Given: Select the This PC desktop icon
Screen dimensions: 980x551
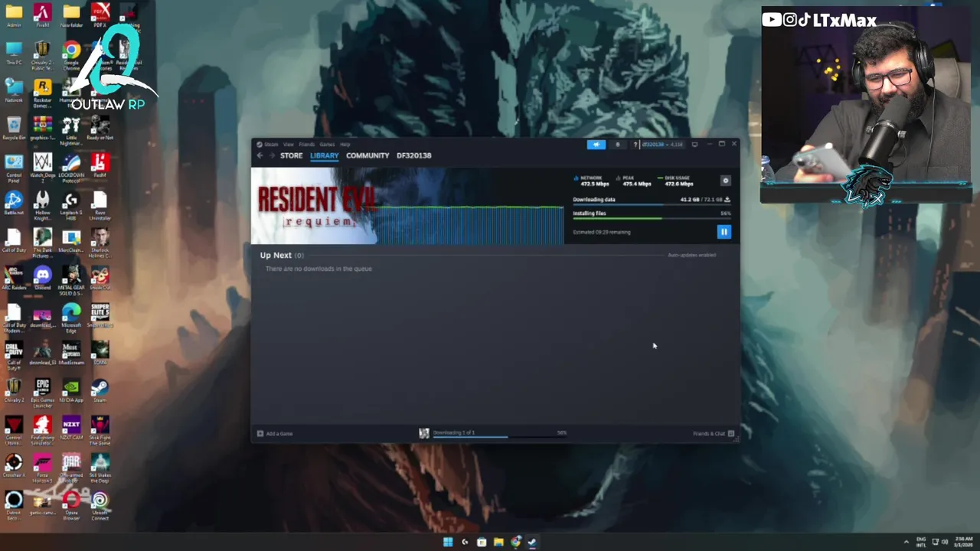Looking at the screenshot, I should pyautogui.click(x=14, y=54).
